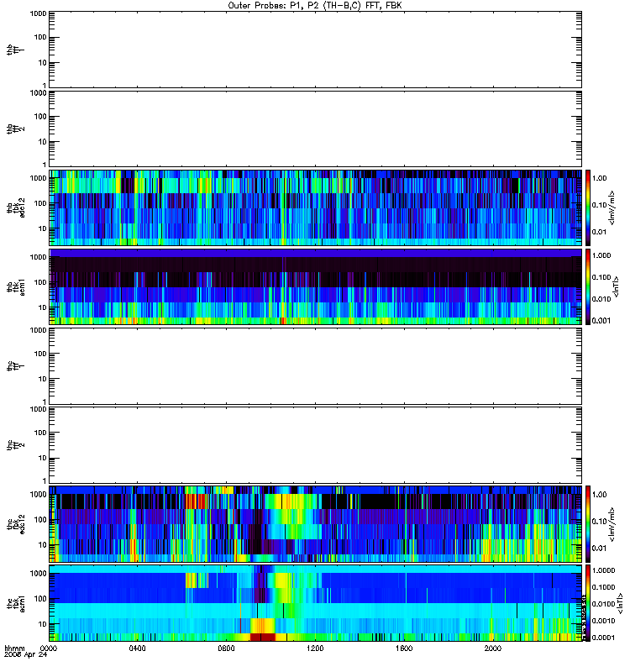630x672 pixels.
Task: Click the thb edc12 colorbar <|mV/m|> unit label
Action: tap(612, 207)
